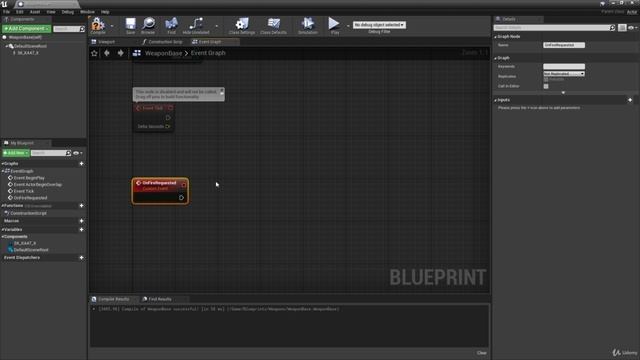Go forward using graph navigation arrow
640x360 pixels.
[120, 53]
